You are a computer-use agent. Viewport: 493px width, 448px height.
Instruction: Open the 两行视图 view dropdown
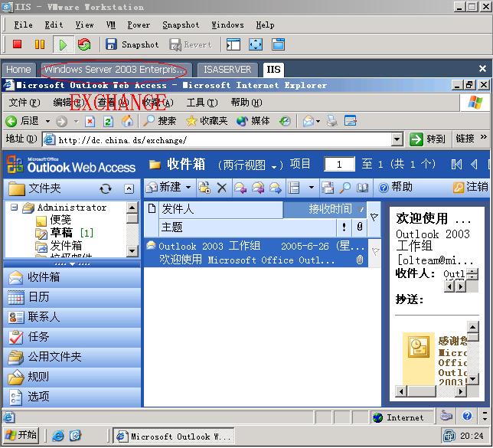click(x=250, y=165)
